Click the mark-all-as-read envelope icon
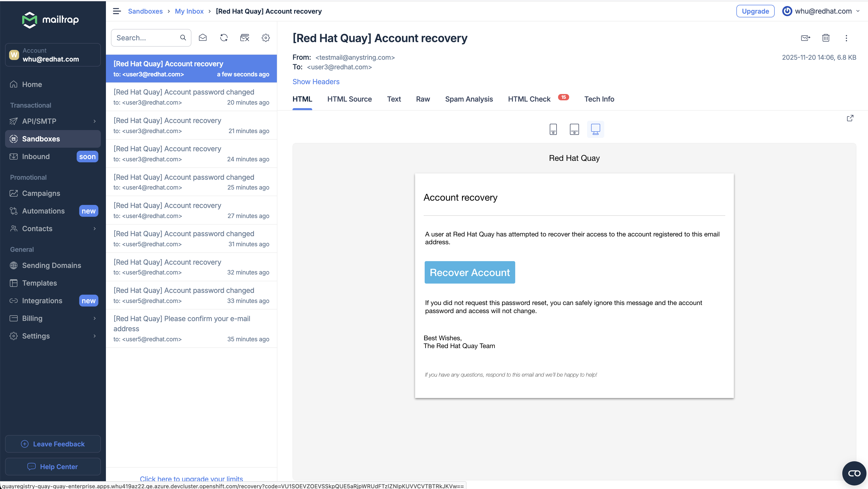 click(x=202, y=38)
